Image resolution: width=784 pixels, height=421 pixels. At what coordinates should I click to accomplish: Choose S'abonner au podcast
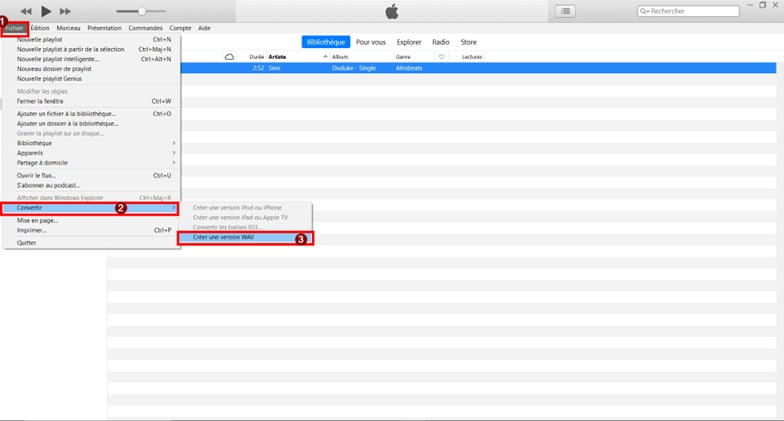coord(92,185)
